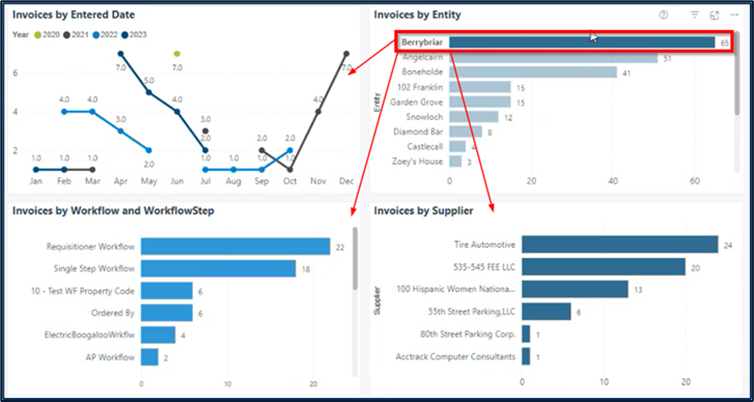This screenshot has height=402, width=754.
Task: Click the Garden Grove entity label
Action: pos(416,102)
